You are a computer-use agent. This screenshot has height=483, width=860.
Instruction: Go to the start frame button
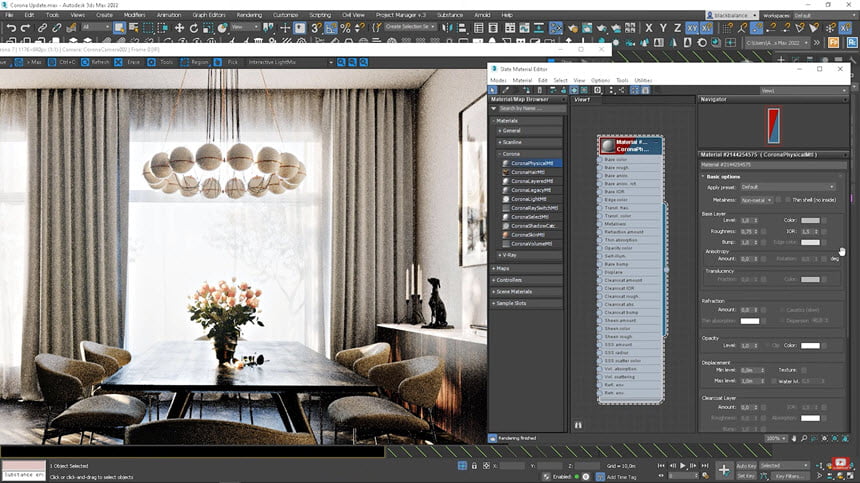pyautogui.click(x=661, y=465)
